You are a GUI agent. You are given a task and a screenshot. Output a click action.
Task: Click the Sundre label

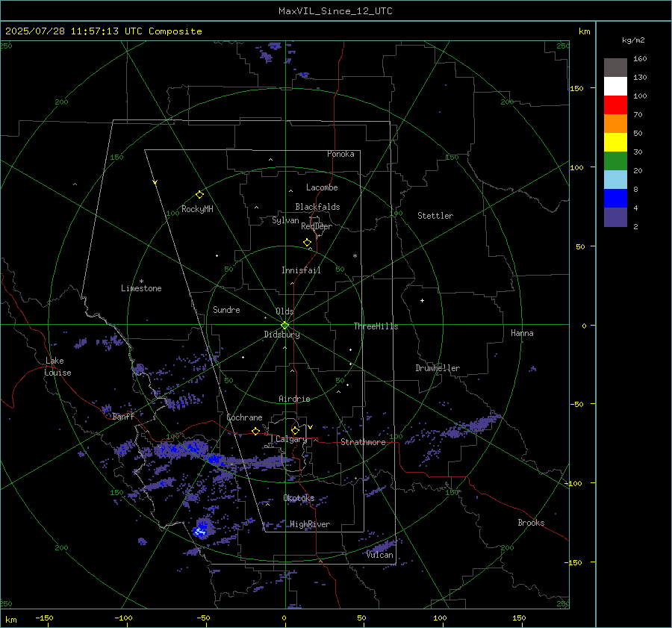[226, 309]
